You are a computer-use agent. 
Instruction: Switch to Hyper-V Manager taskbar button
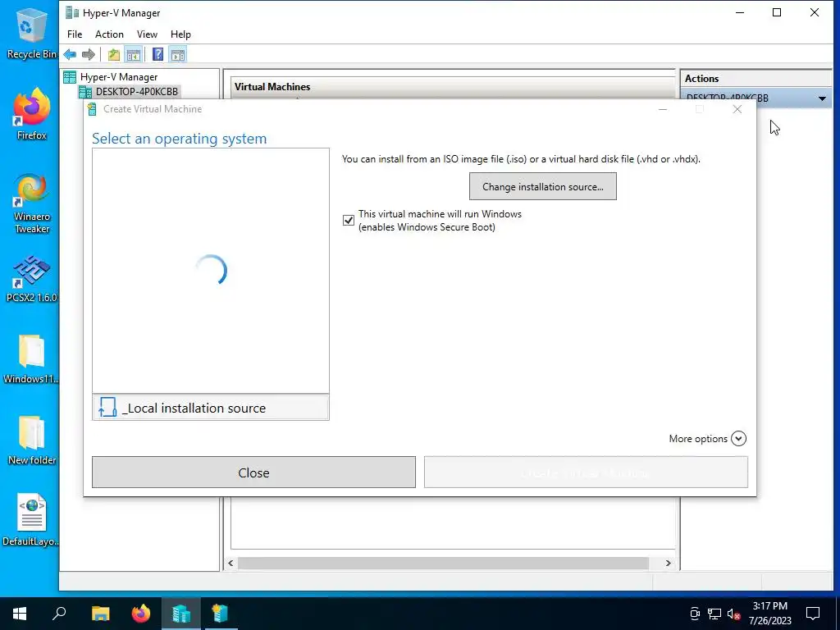181,614
